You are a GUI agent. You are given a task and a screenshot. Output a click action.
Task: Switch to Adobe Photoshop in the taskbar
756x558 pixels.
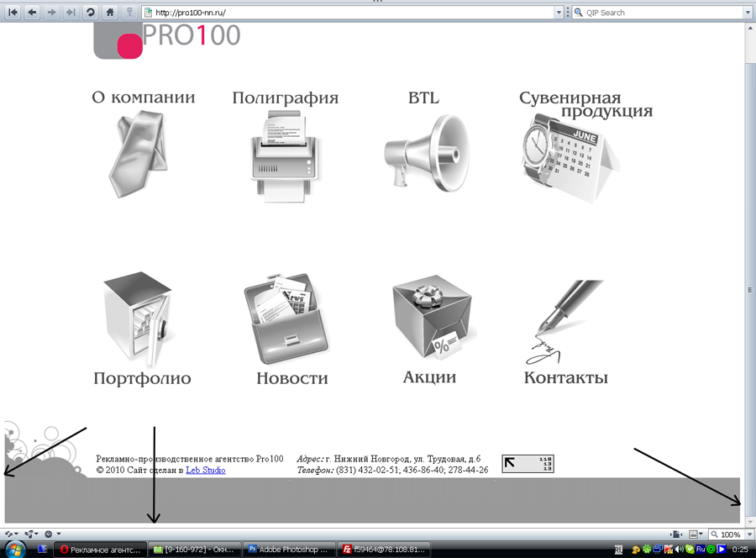coord(286,550)
